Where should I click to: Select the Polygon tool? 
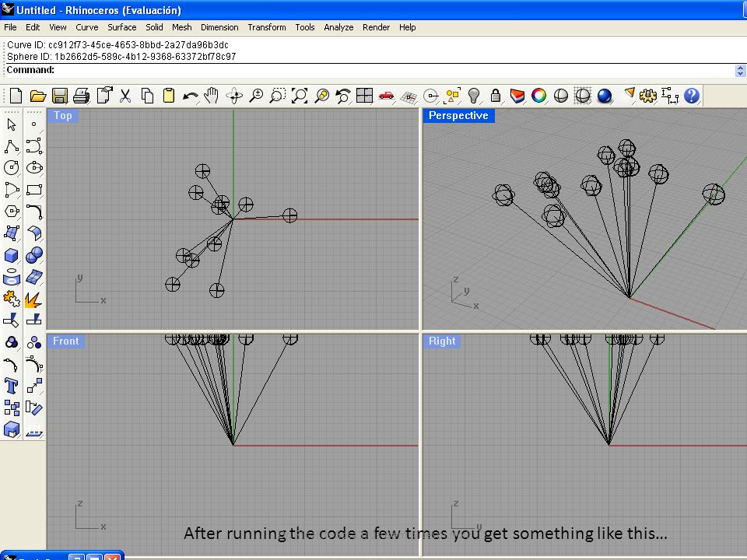click(12, 212)
